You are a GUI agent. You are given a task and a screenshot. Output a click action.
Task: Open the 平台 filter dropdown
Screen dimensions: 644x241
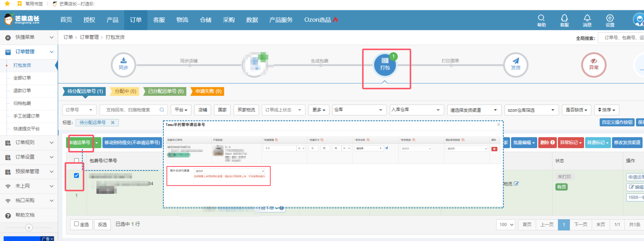181,110
